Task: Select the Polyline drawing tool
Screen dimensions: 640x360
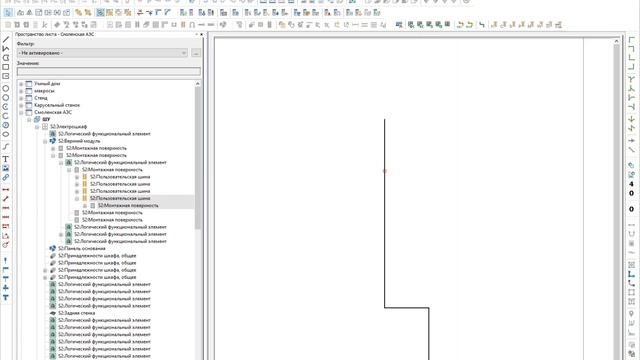Action: click(x=6, y=49)
